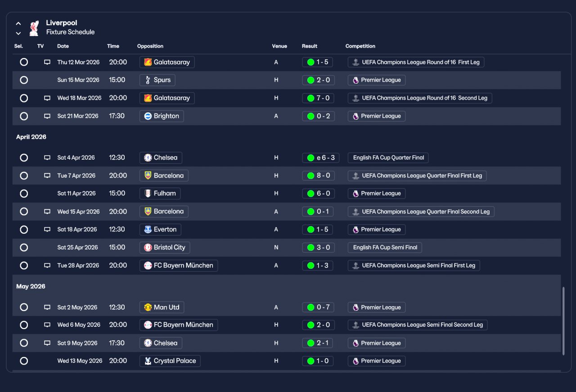The width and height of the screenshot is (576, 392).
Task: Click the Bristol City club badge
Action: coord(148,247)
